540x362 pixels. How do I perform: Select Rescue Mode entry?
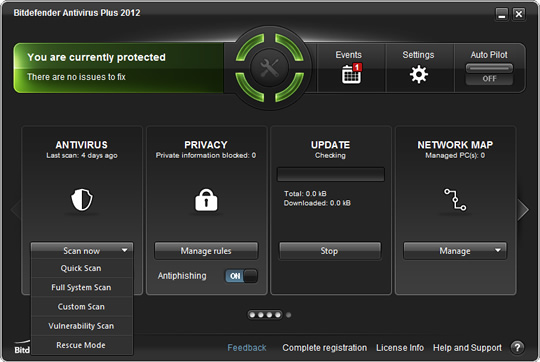tap(82, 345)
